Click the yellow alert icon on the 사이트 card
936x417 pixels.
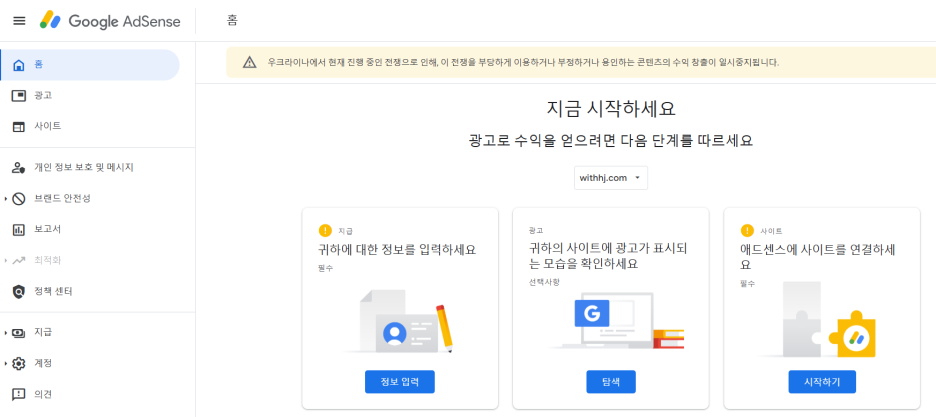[x=747, y=231]
